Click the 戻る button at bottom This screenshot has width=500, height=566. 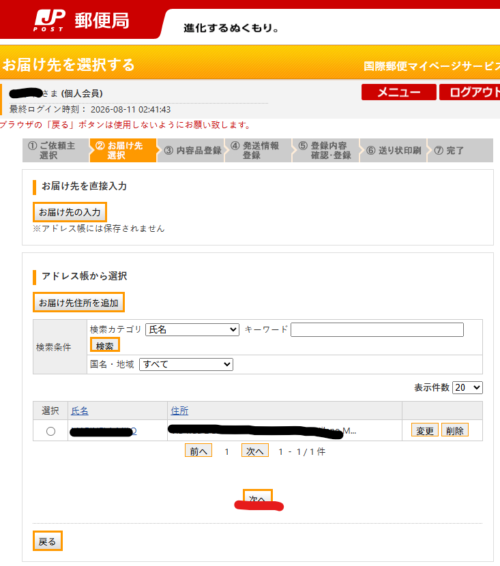coord(48,541)
